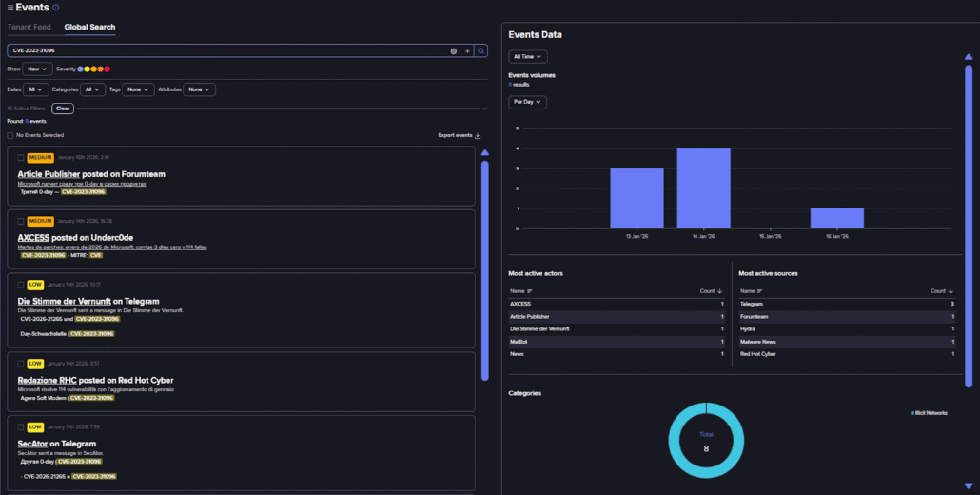The width and height of the screenshot is (980, 495).
Task: Open the Per Day interval dropdown
Action: [x=528, y=102]
